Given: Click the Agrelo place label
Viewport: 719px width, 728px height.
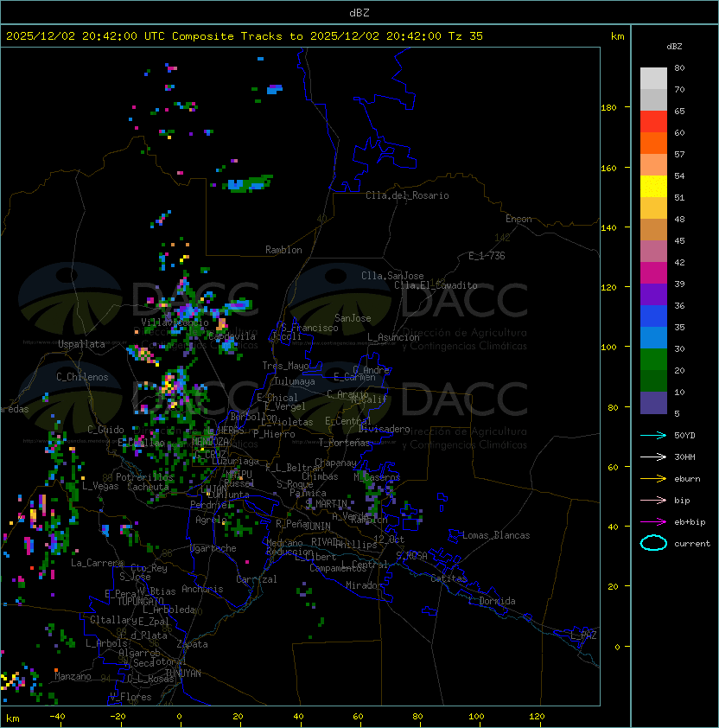Looking at the screenshot, I should 210,520.
